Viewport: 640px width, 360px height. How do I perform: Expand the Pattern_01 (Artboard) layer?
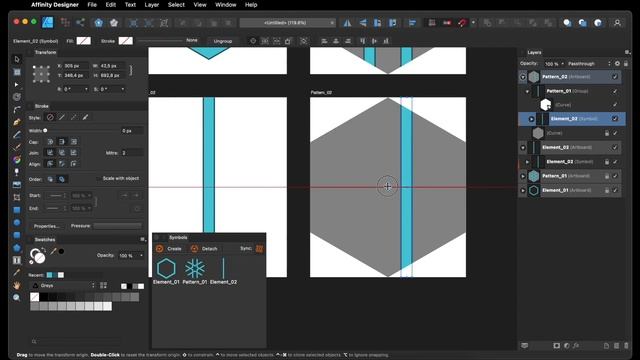coord(523,176)
